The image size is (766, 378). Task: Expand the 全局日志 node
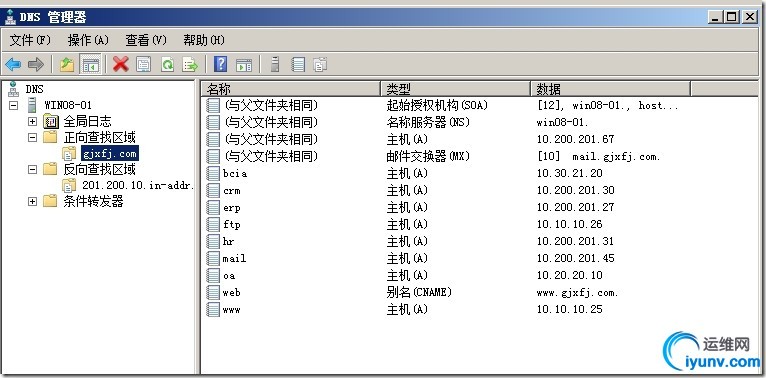point(32,121)
